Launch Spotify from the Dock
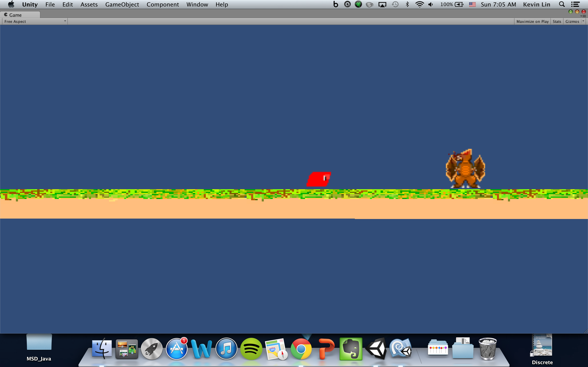This screenshot has width=588, height=367. 251,349
